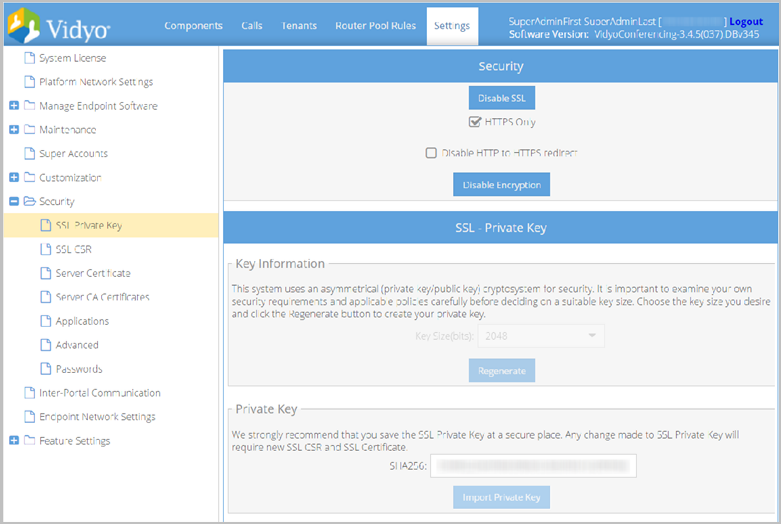This screenshot has height=524, width=781.
Task: Open the Components tab
Action: coord(193,25)
